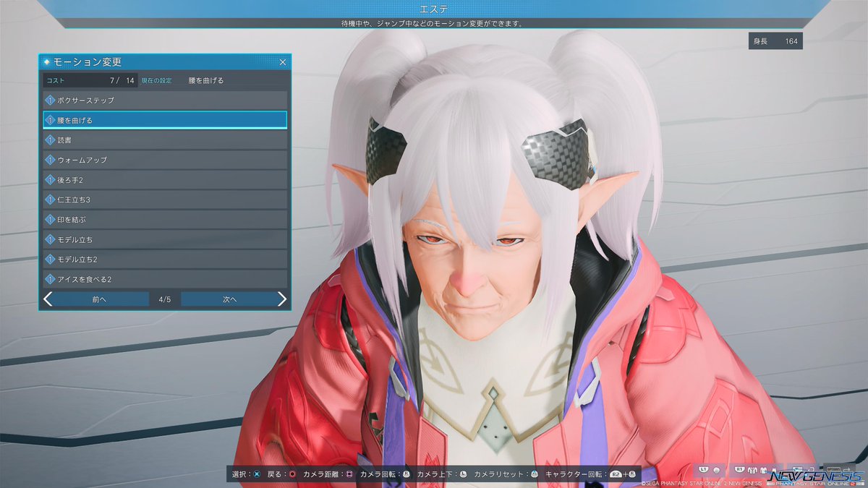The height and width of the screenshot is (488, 868).
Task: Select the ボクサーステップ motion
Action: (165, 100)
